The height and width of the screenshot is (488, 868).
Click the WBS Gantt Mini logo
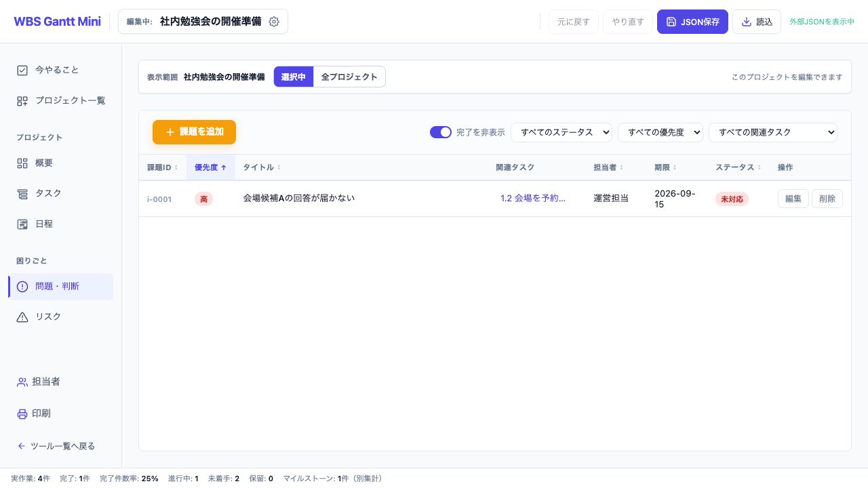57,22
